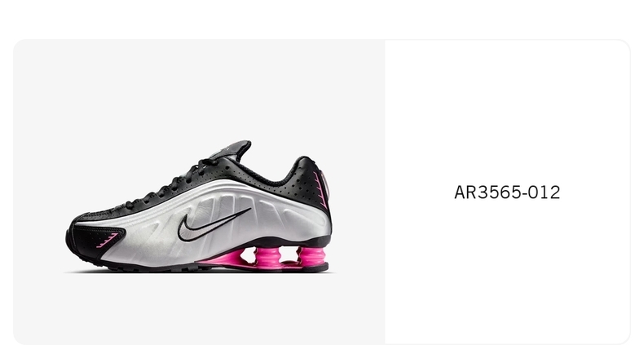Click the rearmost pink Shox heel column

click(311, 256)
